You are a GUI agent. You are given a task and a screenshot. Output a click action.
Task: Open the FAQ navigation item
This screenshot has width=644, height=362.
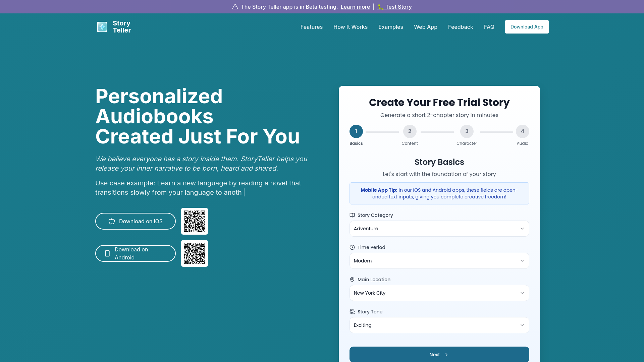(489, 27)
